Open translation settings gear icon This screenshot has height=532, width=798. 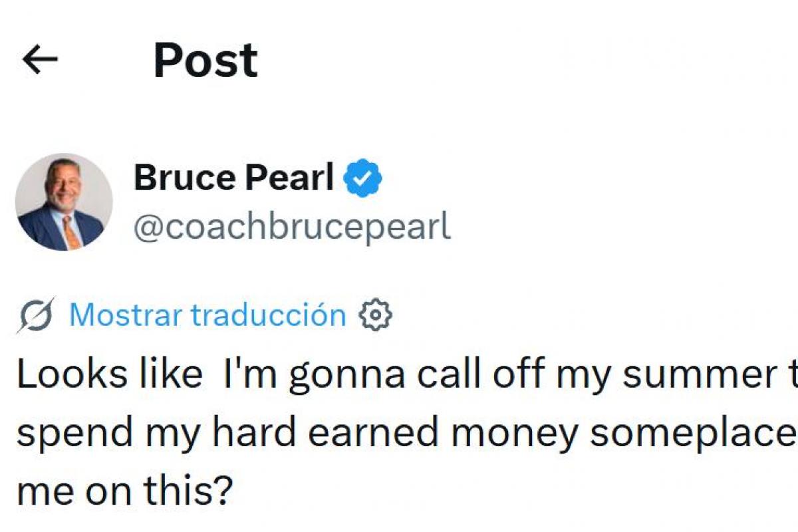[375, 315]
